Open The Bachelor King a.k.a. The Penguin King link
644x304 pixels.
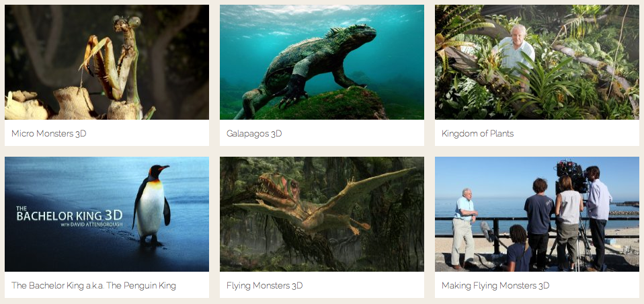(x=93, y=286)
